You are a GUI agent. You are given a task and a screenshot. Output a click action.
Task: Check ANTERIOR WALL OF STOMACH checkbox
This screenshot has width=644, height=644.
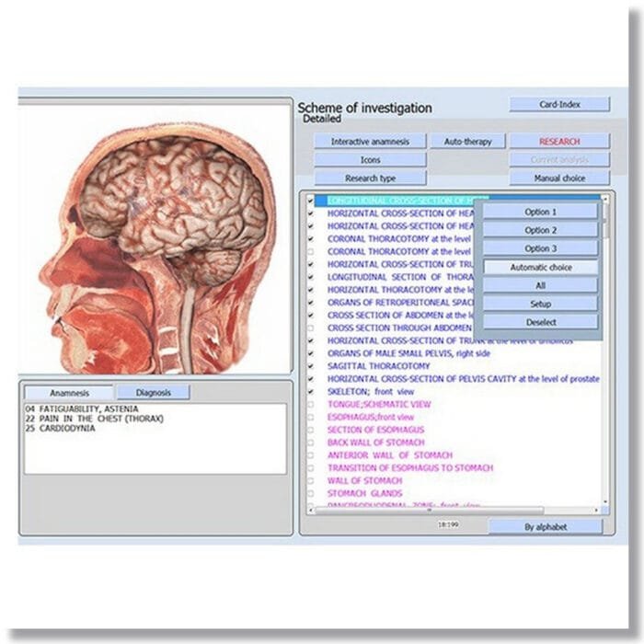click(x=311, y=455)
